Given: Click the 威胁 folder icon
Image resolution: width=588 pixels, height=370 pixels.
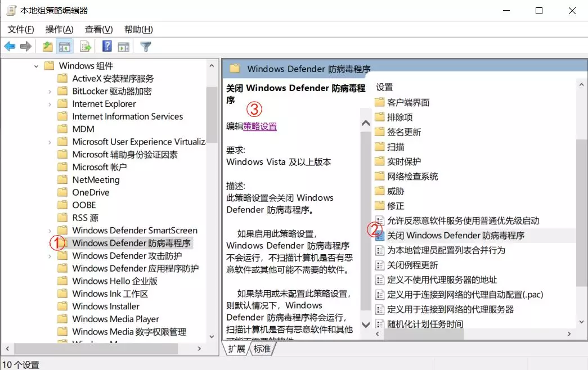Looking at the screenshot, I should (379, 191).
